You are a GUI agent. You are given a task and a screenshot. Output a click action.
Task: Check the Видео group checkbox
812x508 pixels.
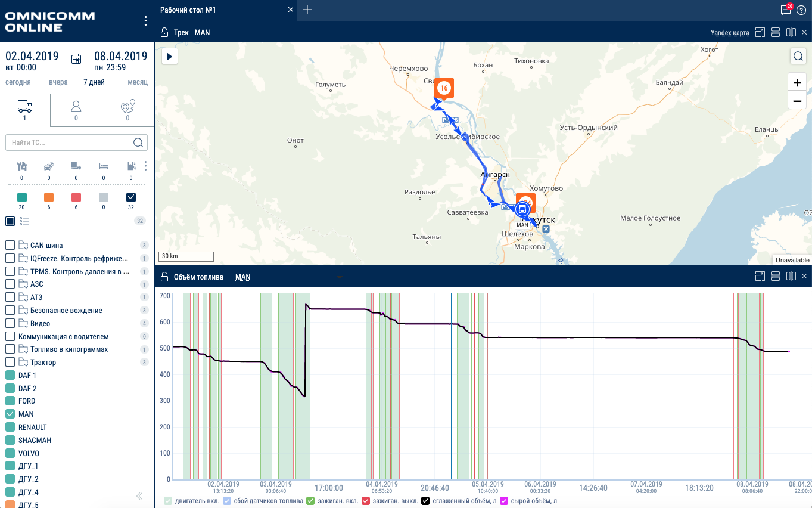[10, 323]
